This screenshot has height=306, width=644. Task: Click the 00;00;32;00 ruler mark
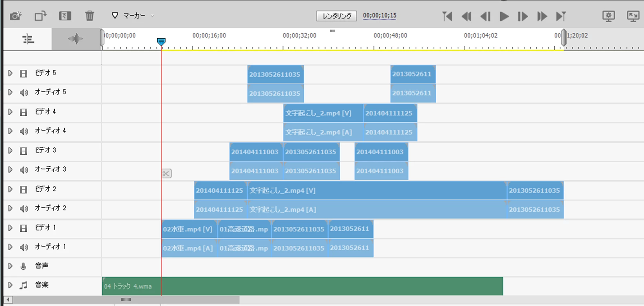coord(299,36)
